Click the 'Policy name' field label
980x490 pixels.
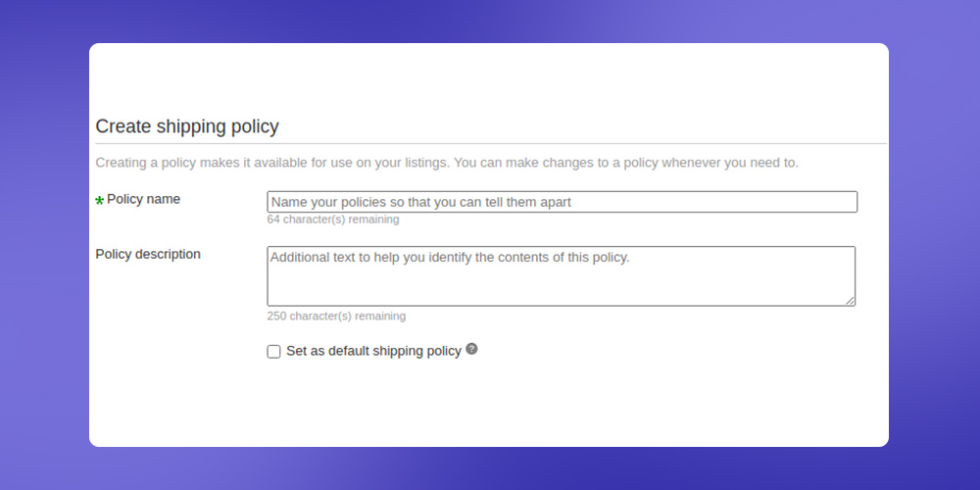[x=143, y=199]
